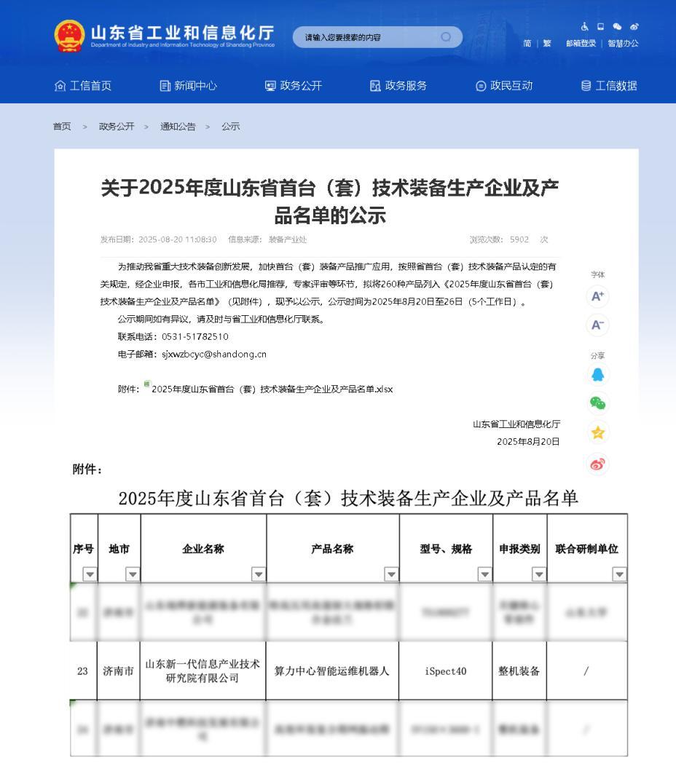Switch to traditional Chinese 繁
The height and width of the screenshot is (784, 676).
pos(547,44)
